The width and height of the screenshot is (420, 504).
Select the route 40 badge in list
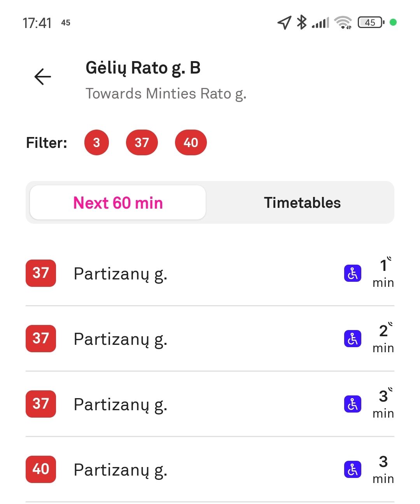(41, 469)
